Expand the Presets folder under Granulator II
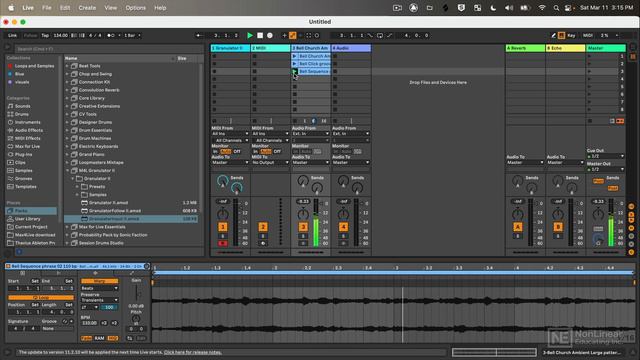 (x=77, y=187)
